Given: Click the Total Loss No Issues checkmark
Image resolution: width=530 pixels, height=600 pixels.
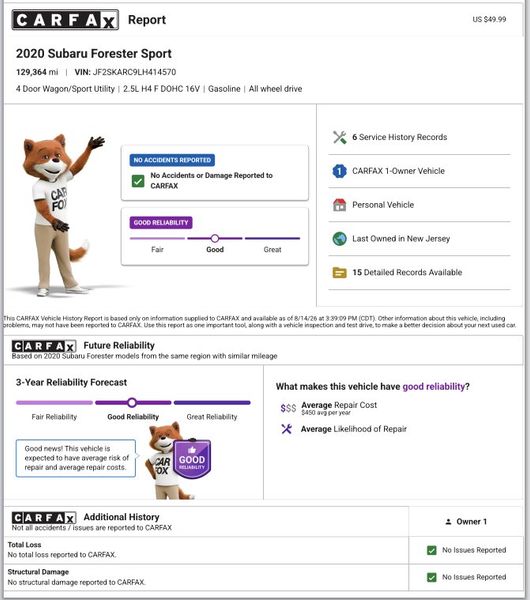Looking at the screenshot, I should click(x=432, y=550).
